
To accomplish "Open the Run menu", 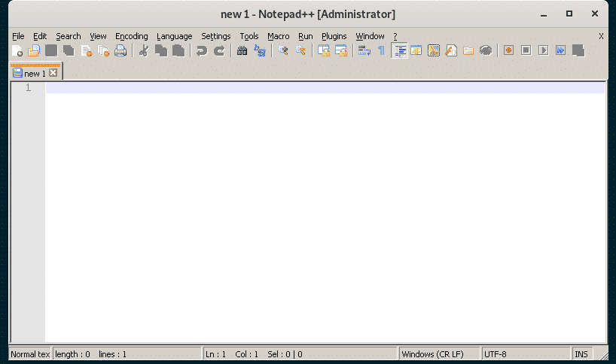I will click(305, 36).
